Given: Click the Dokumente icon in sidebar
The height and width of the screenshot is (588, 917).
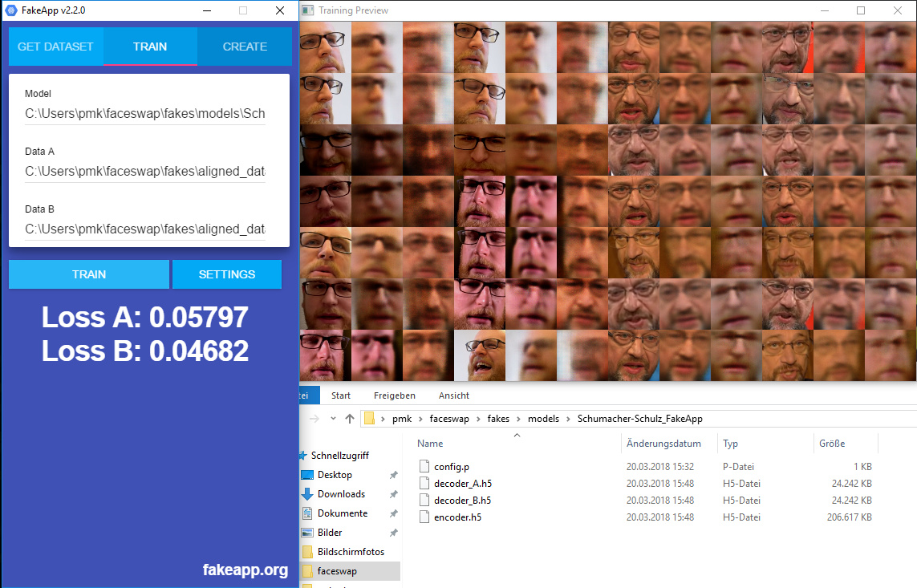Looking at the screenshot, I should (x=307, y=513).
